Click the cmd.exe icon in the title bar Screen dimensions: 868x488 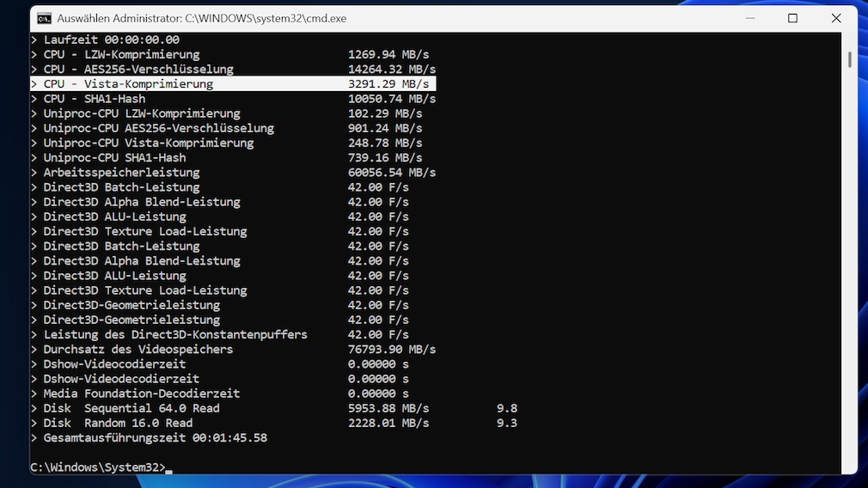[44, 18]
